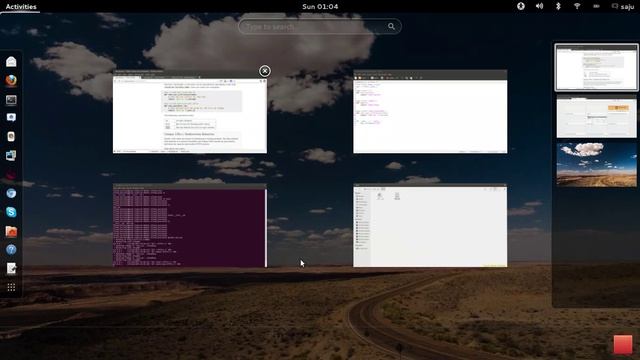This screenshot has height=360, width=640.
Task: Launch the Terminal icon in the dash
Action: tap(11, 100)
